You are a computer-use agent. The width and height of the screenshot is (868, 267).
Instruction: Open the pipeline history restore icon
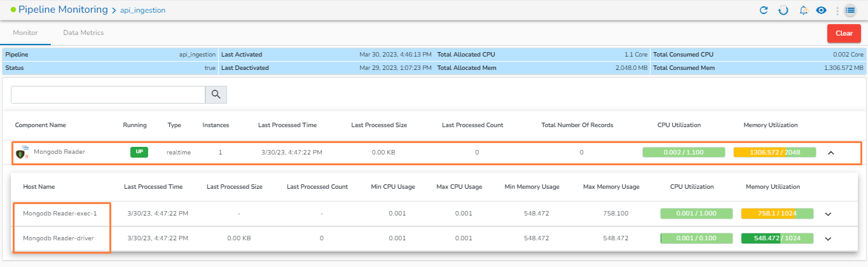(783, 10)
